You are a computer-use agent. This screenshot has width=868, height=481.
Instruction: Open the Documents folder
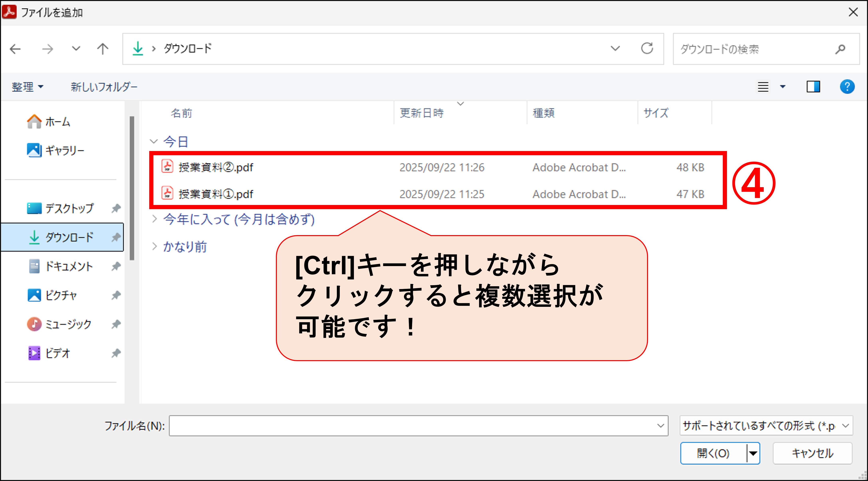69,266
